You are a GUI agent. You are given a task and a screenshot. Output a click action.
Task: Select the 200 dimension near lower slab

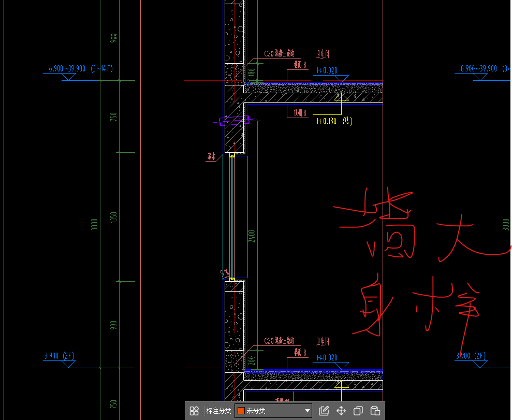(252, 360)
